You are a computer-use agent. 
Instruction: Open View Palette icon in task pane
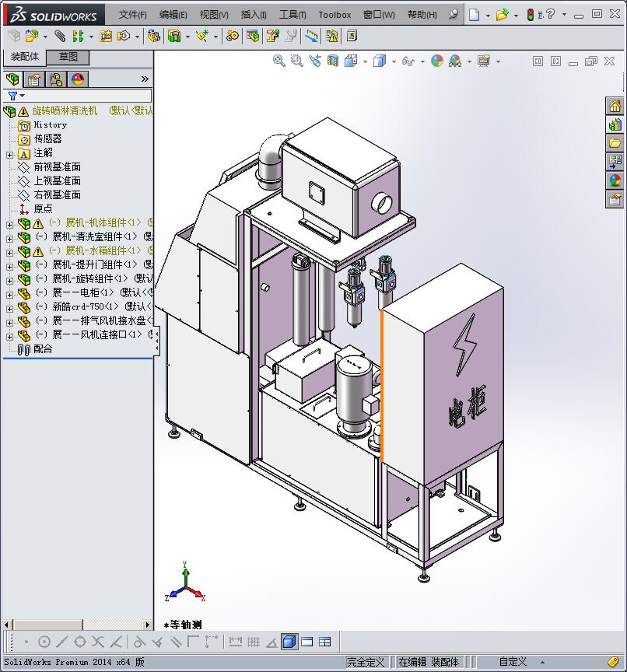(x=615, y=162)
